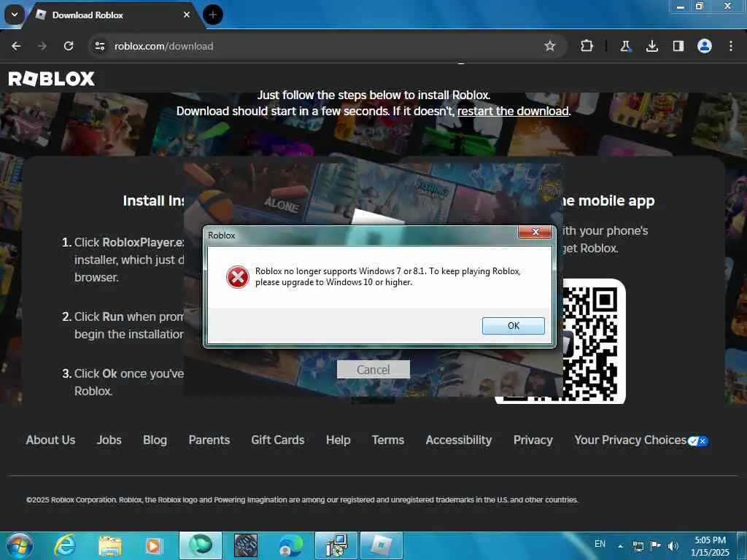
Task: Go back with browser back arrow
Action: click(16, 46)
